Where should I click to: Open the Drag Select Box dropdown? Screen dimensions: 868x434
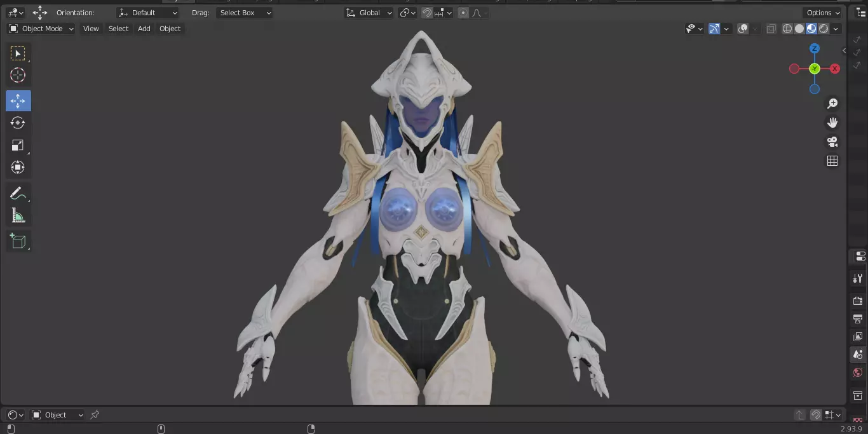point(244,13)
